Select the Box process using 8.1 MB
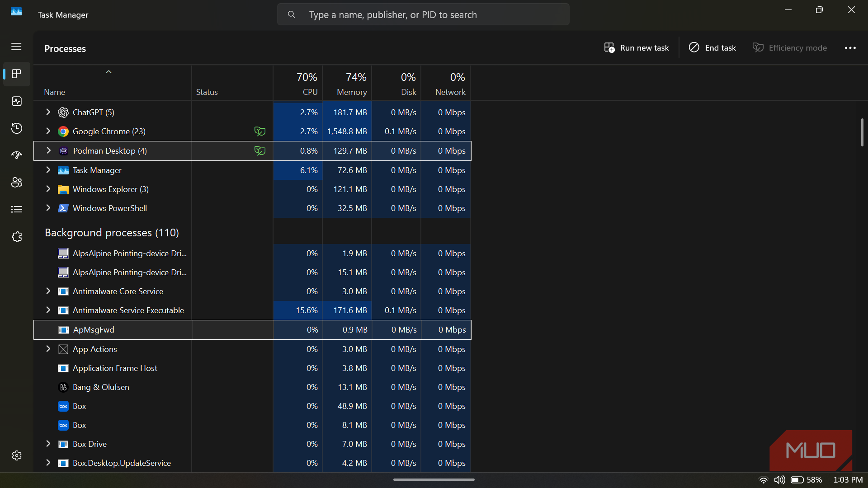Image resolution: width=868 pixels, height=488 pixels. [252, 425]
